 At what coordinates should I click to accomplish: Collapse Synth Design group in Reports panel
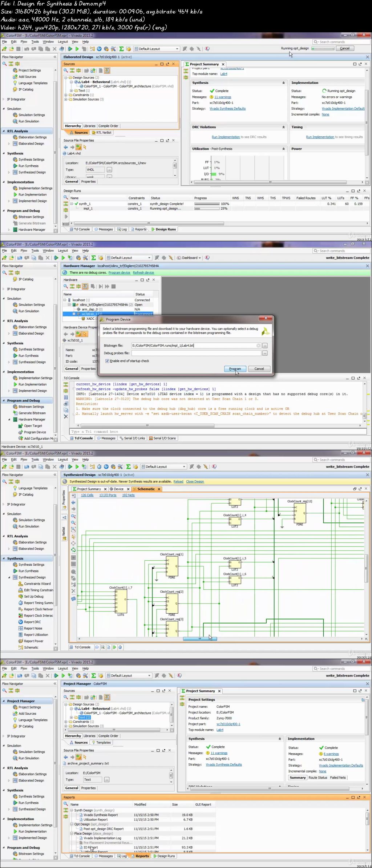(x=72, y=810)
